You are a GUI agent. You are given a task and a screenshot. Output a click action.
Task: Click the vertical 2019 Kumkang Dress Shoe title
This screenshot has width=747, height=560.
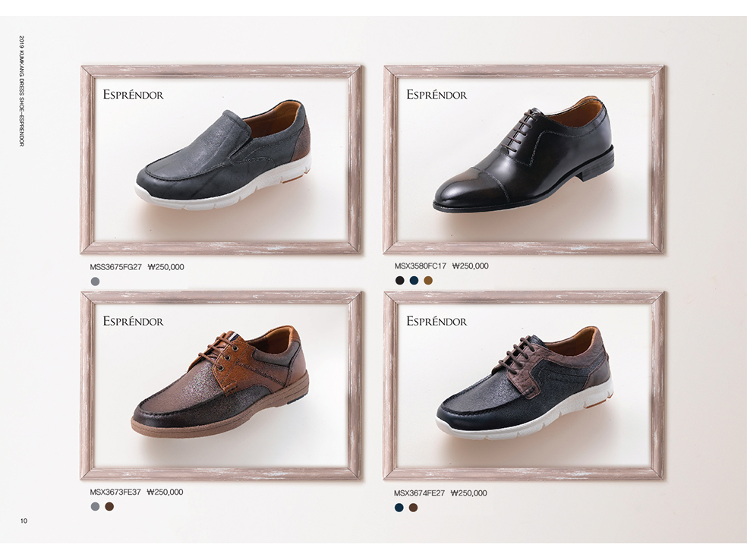(22, 91)
